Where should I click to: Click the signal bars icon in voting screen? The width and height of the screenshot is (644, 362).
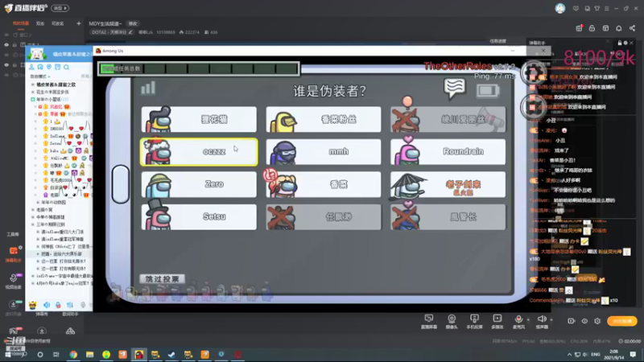(x=148, y=88)
